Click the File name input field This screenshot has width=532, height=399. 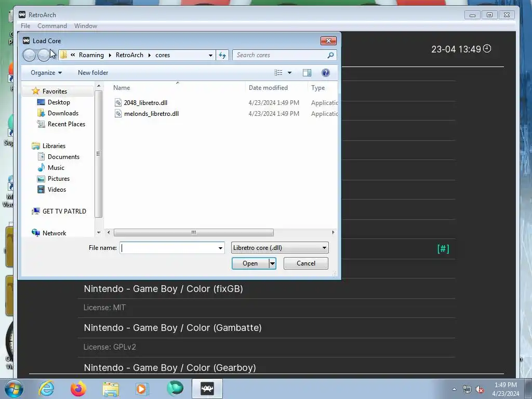(x=168, y=248)
